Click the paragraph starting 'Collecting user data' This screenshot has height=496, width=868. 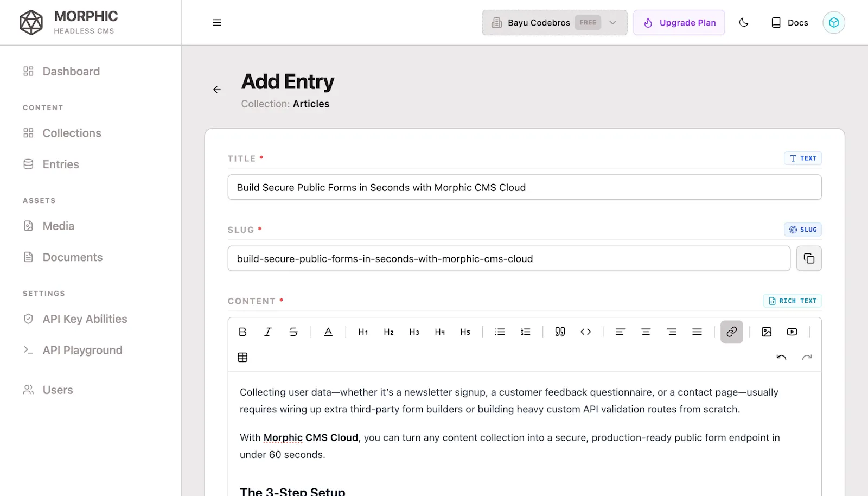coord(509,400)
